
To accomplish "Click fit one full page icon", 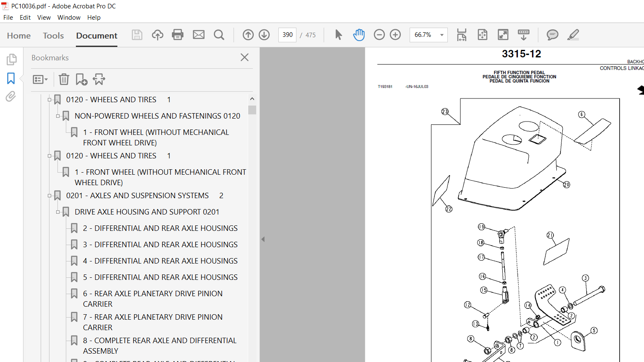I will (x=483, y=35).
